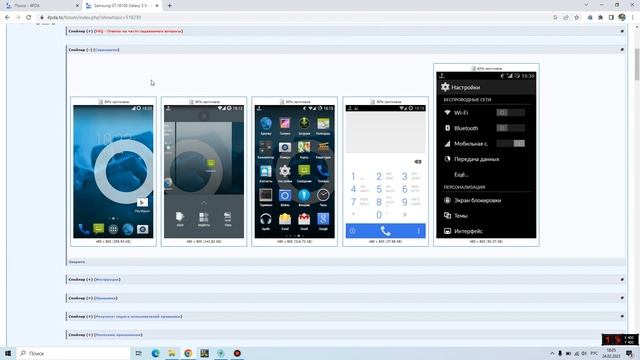
Task: Open the tab search chevron in title bar
Action: tap(586, 5)
